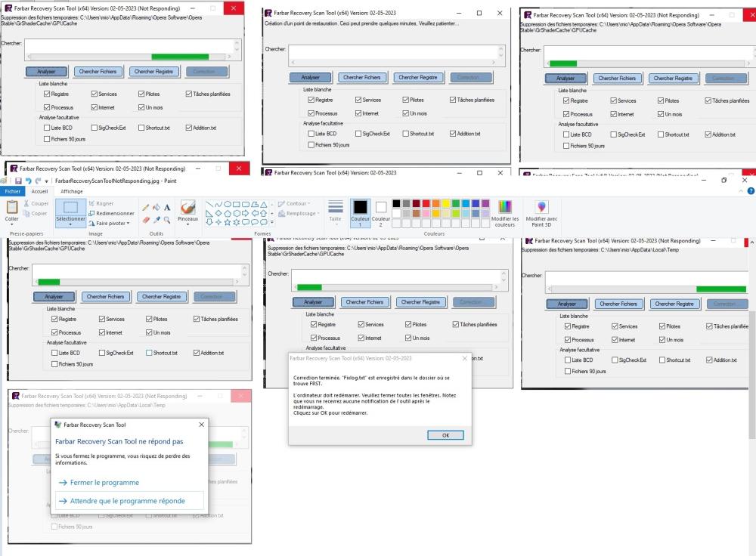756x556 pixels.
Task: Expand the Sélectionner dropdown arrow
Action: point(70,224)
